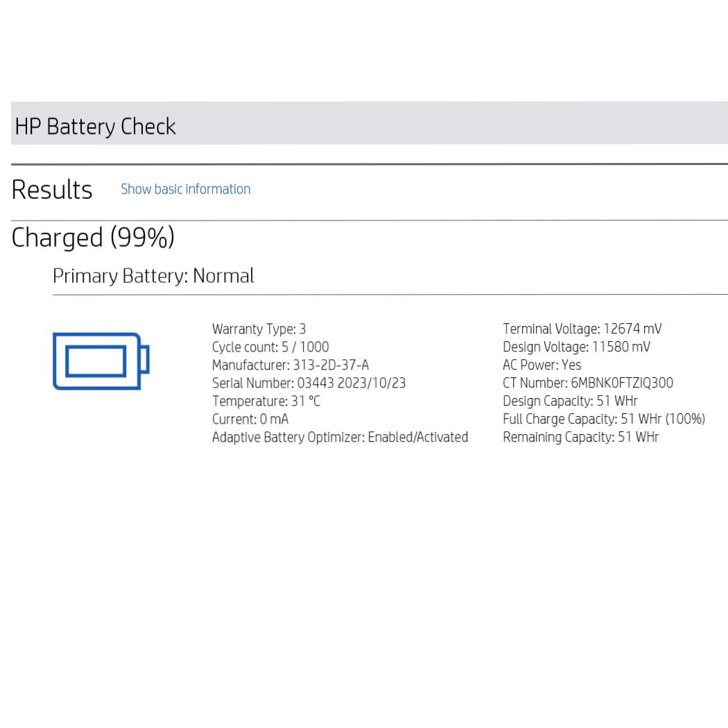The height and width of the screenshot is (728, 728).
Task: Click the Terminal Voltage 12674 mV reading
Action: click(582, 329)
